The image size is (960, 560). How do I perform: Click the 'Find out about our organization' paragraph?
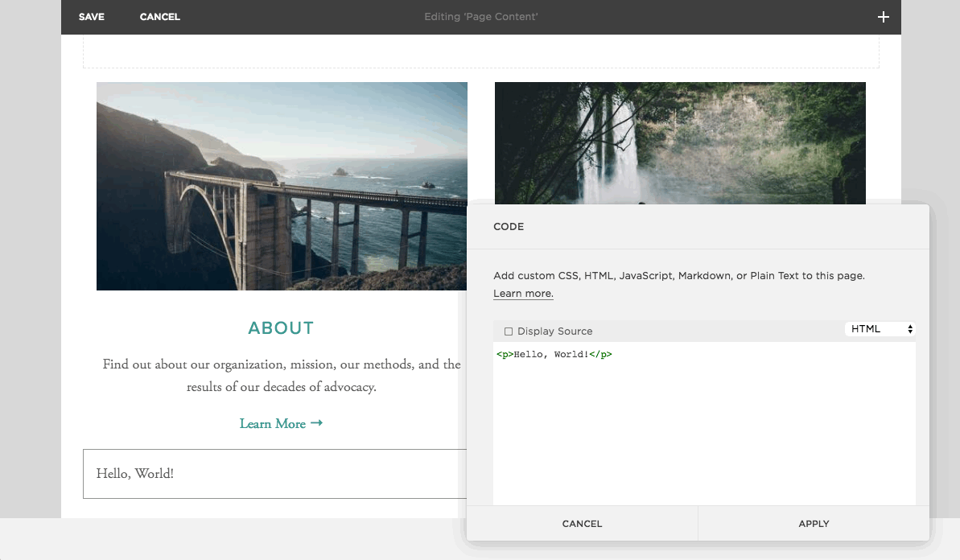tap(282, 375)
